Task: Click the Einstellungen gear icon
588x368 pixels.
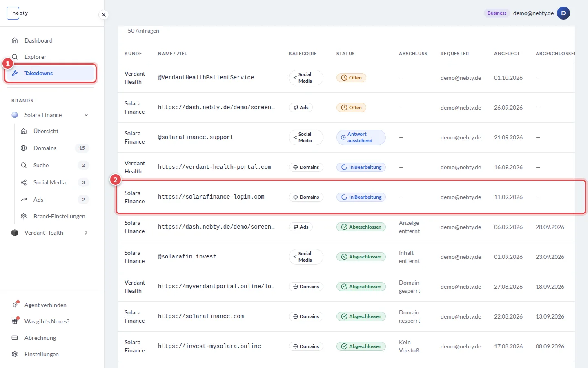Action: click(15, 354)
